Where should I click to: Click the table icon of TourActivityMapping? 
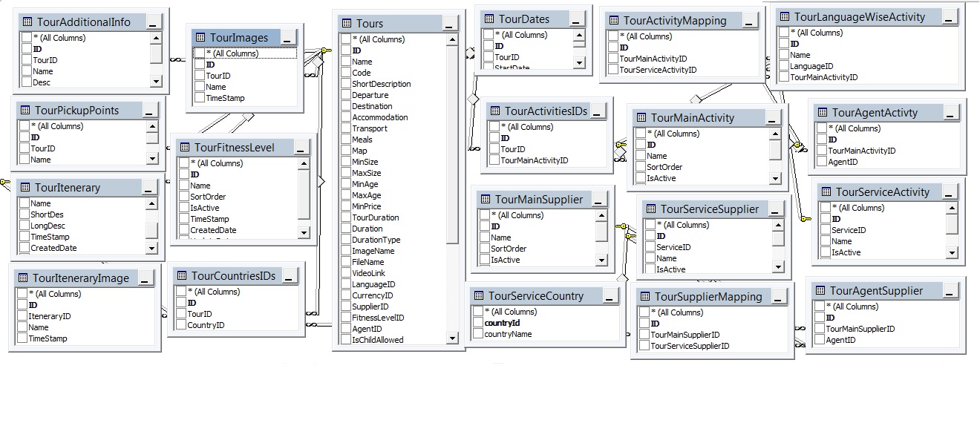pos(614,21)
